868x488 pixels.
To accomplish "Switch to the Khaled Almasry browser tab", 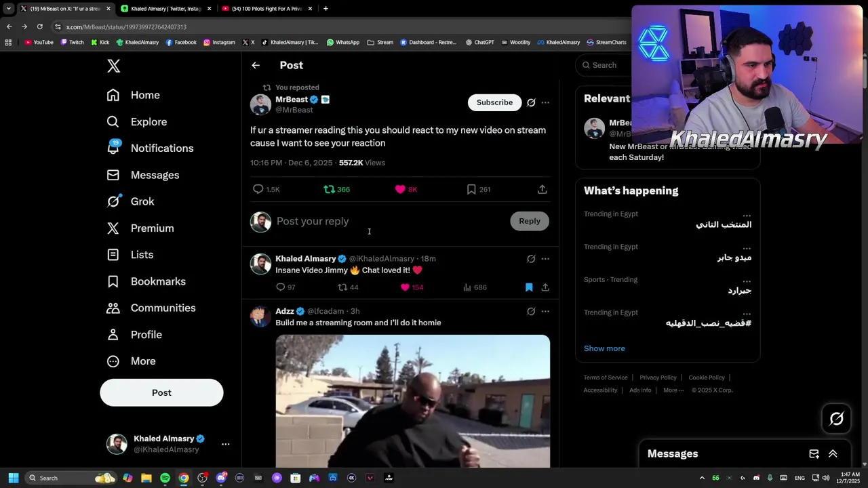I will pyautogui.click(x=165, y=9).
